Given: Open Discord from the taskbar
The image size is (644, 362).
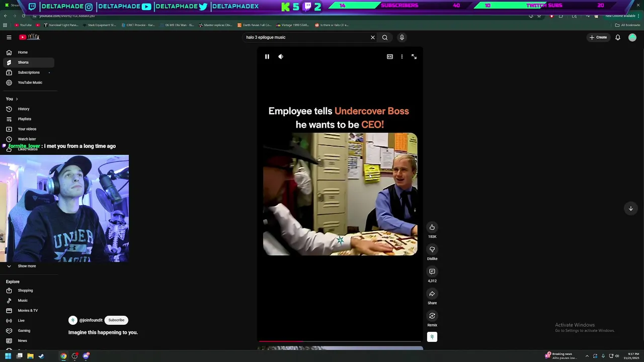Looking at the screenshot, I should coord(86,356).
